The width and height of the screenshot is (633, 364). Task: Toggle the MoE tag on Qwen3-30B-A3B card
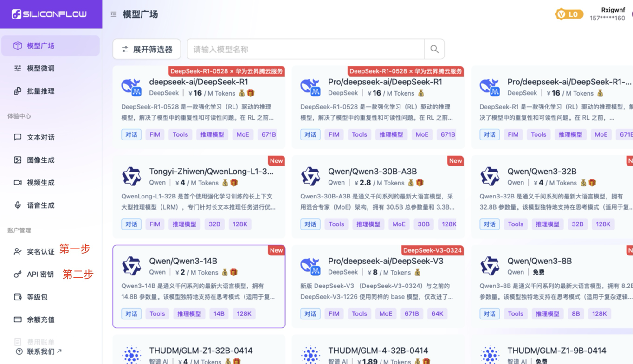pyautogui.click(x=399, y=224)
